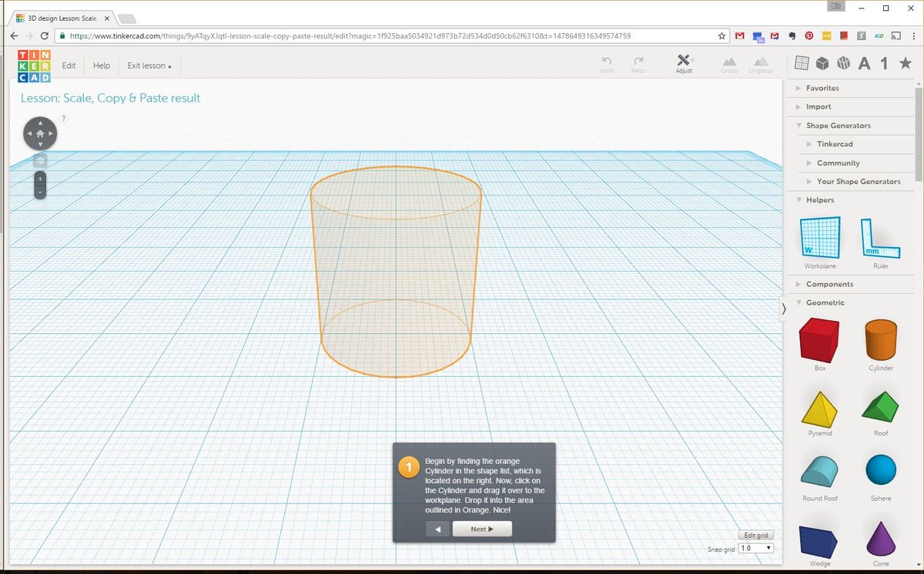Click the home view button on navigation controls
The width and height of the screenshot is (924, 574).
click(39, 132)
